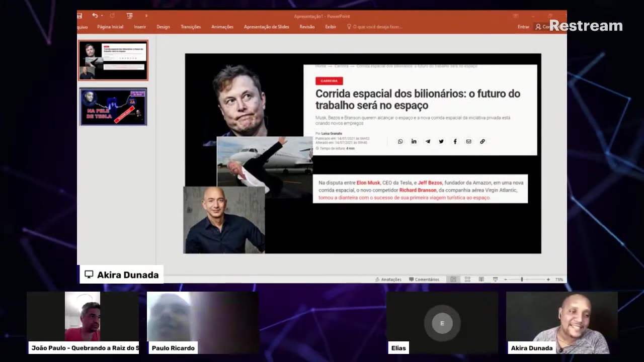Click the red 'Richard Branson' name in text
Screen dimensions: 644x362
(418, 190)
